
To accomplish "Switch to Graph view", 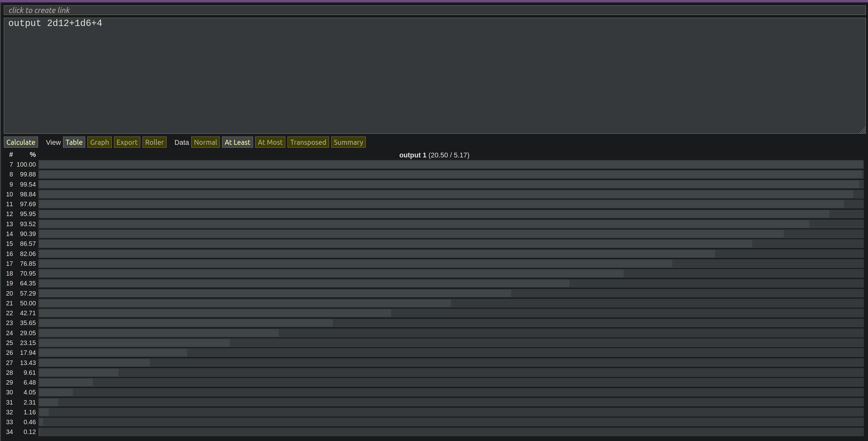I will (x=99, y=142).
